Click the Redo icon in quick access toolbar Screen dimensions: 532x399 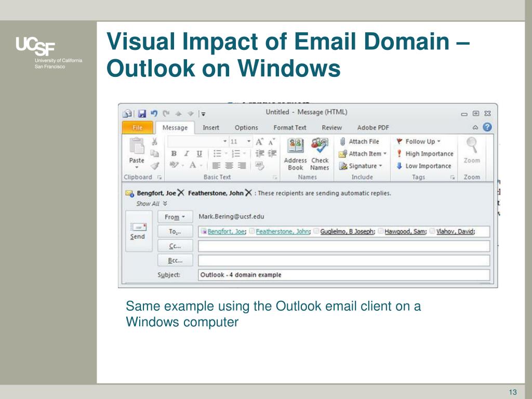tap(166, 113)
